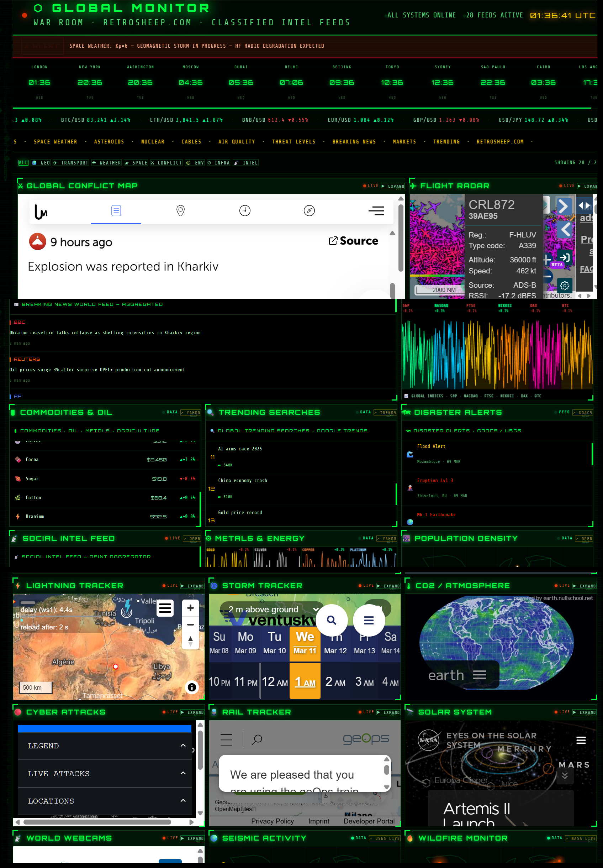
Task: Expand the Storm Tracker panel
Action: [388, 586]
